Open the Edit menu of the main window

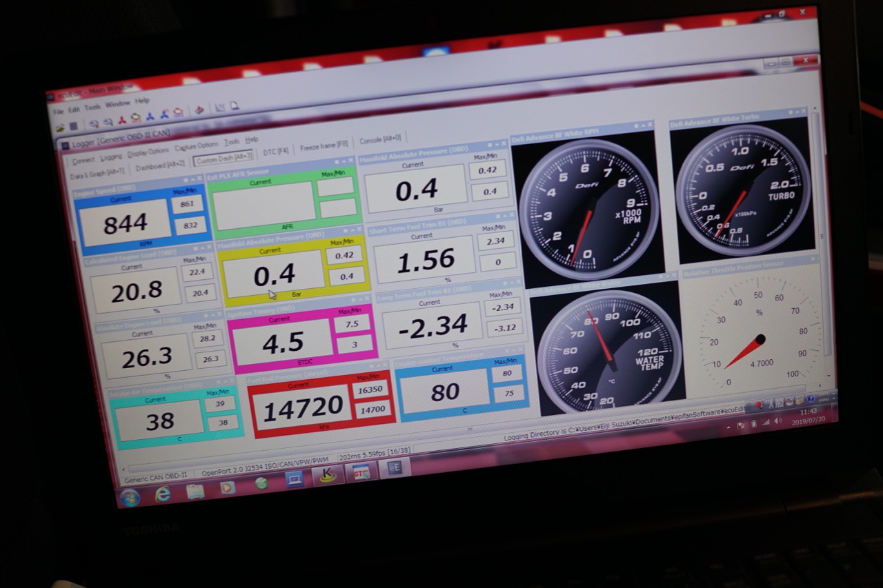[x=73, y=109]
